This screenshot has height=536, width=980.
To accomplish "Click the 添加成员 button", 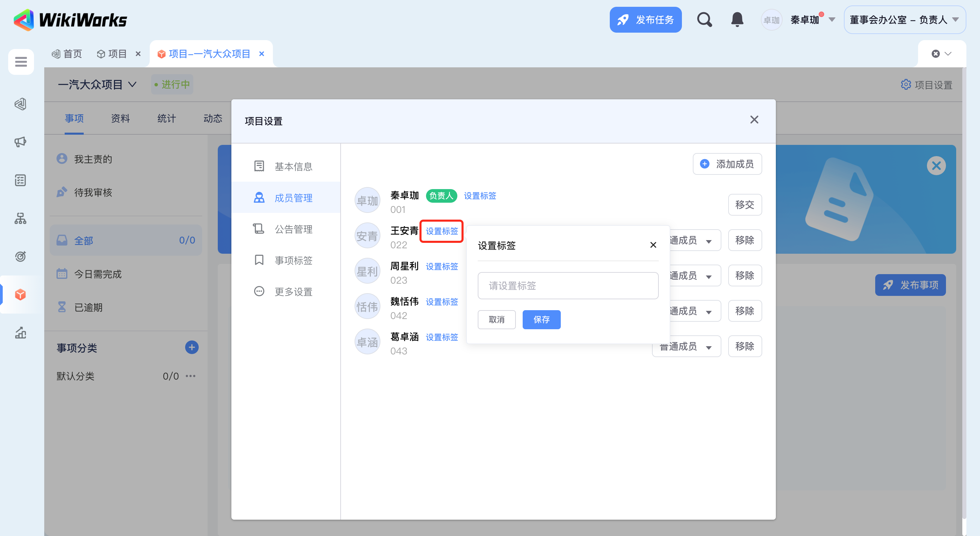I will click(x=727, y=164).
